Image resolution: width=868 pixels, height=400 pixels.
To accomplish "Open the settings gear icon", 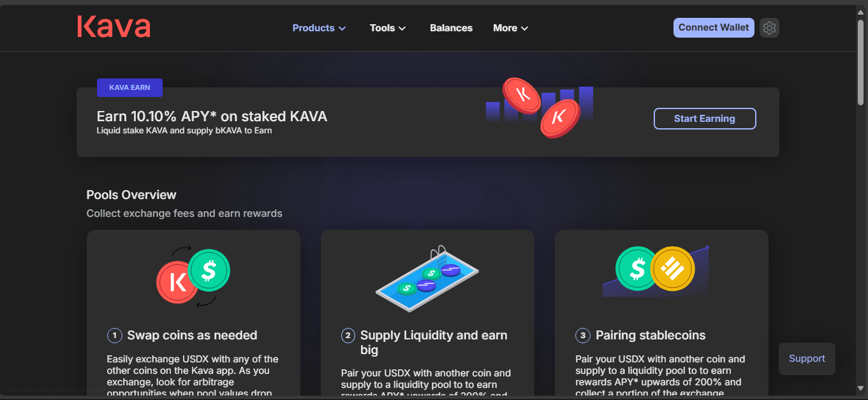I will coord(769,28).
